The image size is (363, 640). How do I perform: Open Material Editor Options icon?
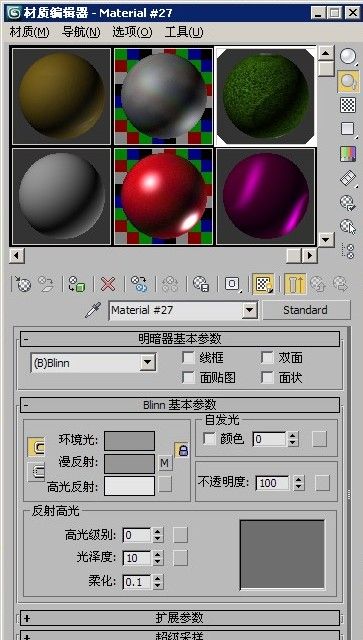coord(348,202)
